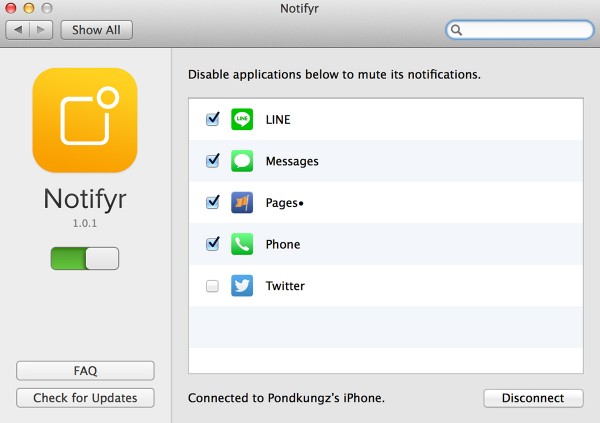Open the Show All preferences button
The width and height of the screenshot is (600, 423).
click(x=96, y=30)
